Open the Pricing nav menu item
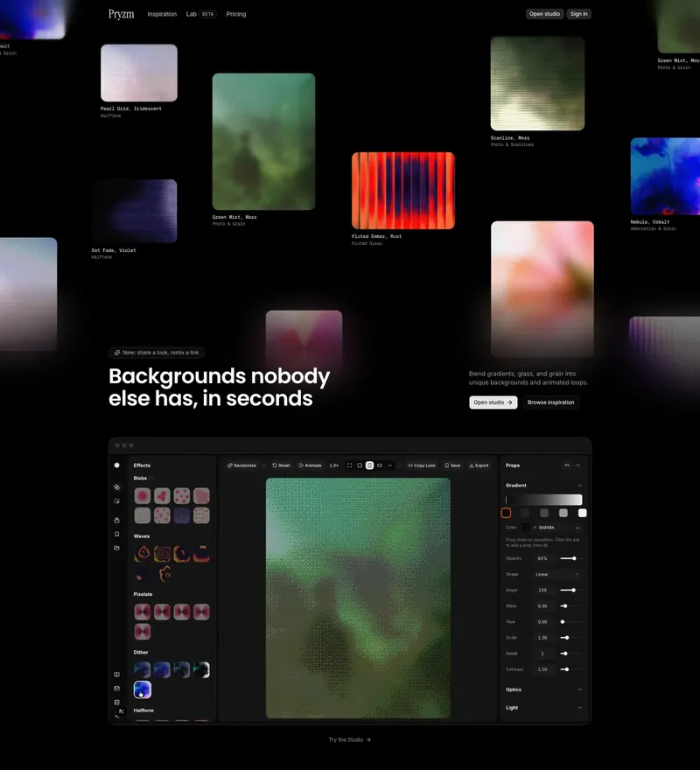The image size is (700, 770). coord(235,14)
